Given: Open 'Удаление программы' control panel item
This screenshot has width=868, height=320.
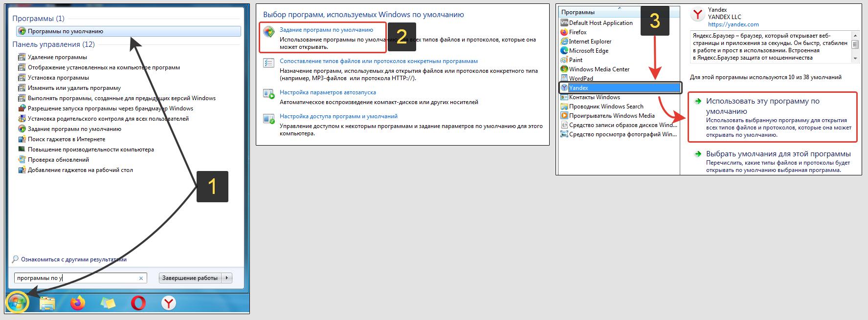Looking at the screenshot, I should (57, 57).
